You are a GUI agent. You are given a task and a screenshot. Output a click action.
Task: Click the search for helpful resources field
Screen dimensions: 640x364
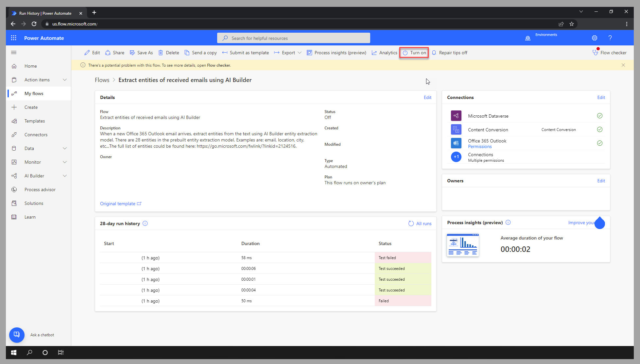coord(293,38)
